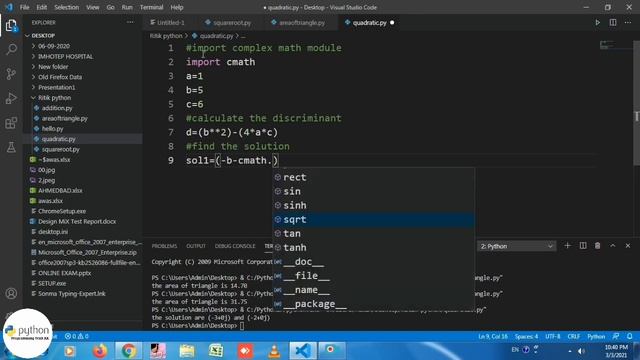640x360 pixels.
Task: Expand the Old Firefox Data folder
Action: tap(60, 77)
